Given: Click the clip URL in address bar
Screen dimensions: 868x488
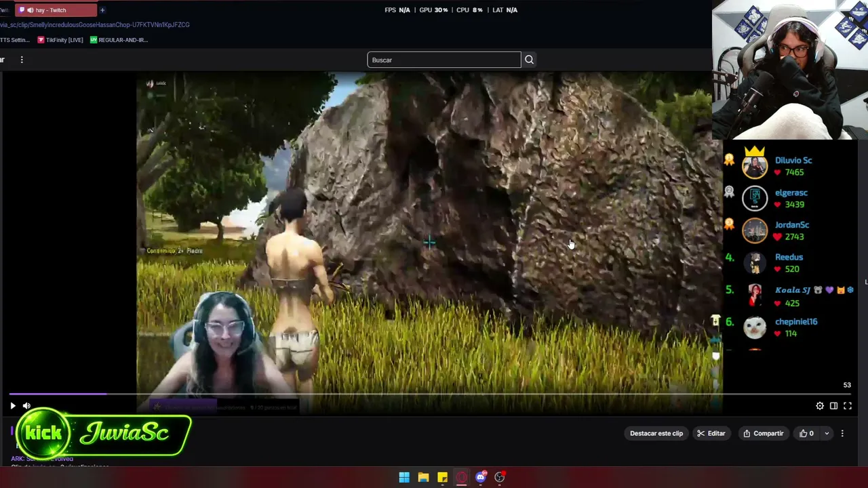Looking at the screenshot, I should pyautogui.click(x=95, y=25).
